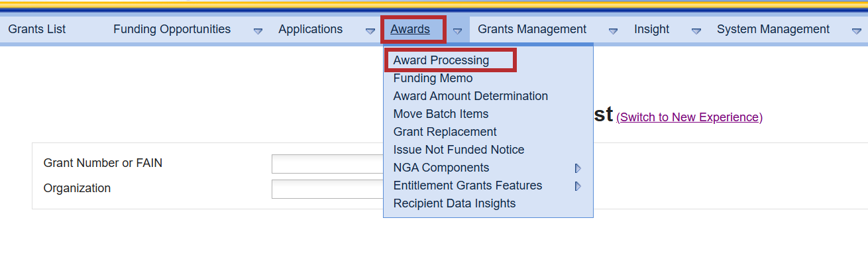Viewport: 868px width, 269px height.
Task: Select Issue Not Funded Notice
Action: pyautogui.click(x=459, y=150)
